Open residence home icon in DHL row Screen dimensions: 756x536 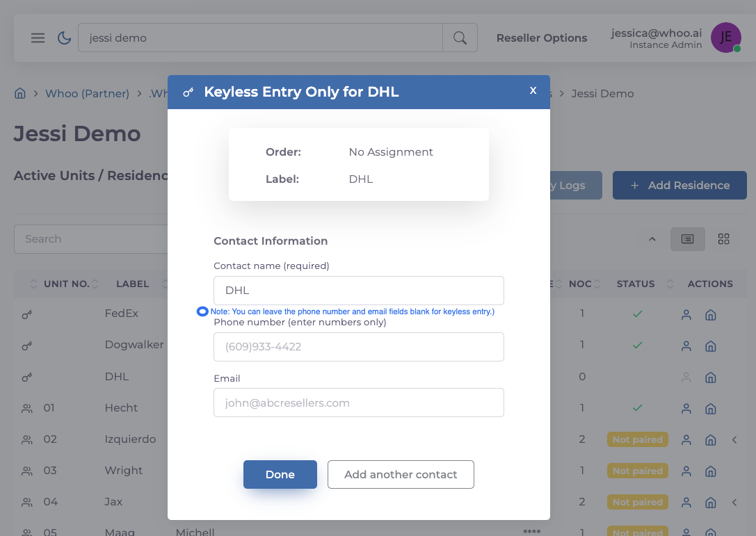pos(710,377)
